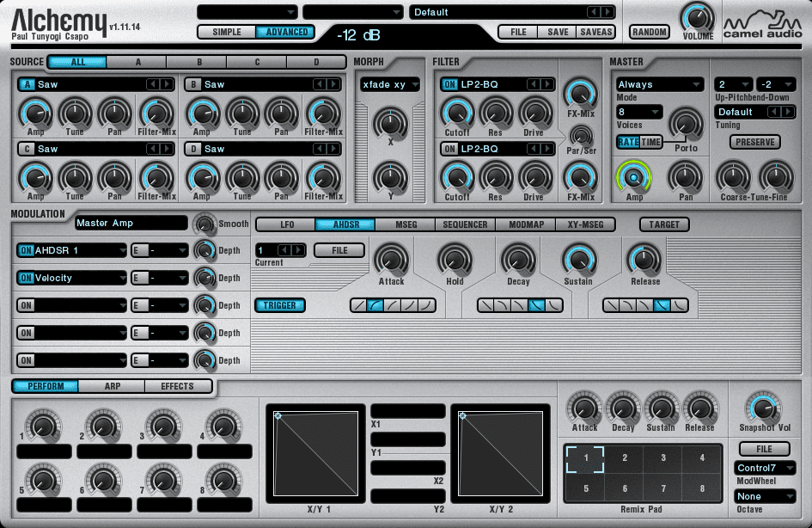812x528 pixels.
Task: Switch to the MSEG tab
Action: click(x=406, y=224)
